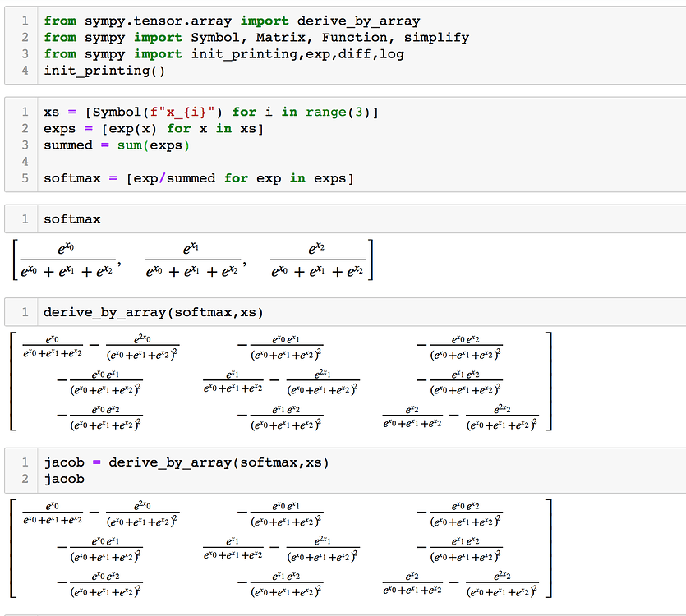
Task: Select the line importing exp, diff, log
Action: (x=223, y=54)
